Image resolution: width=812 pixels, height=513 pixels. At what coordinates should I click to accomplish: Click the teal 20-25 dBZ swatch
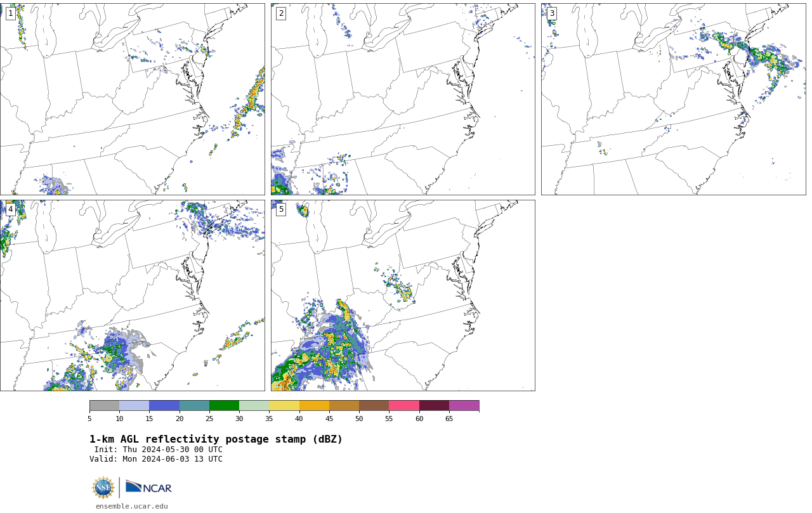pos(194,406)
